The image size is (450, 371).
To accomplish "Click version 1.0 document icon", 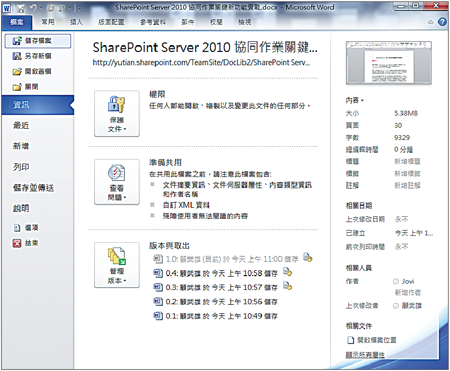I will click(158, 259).
